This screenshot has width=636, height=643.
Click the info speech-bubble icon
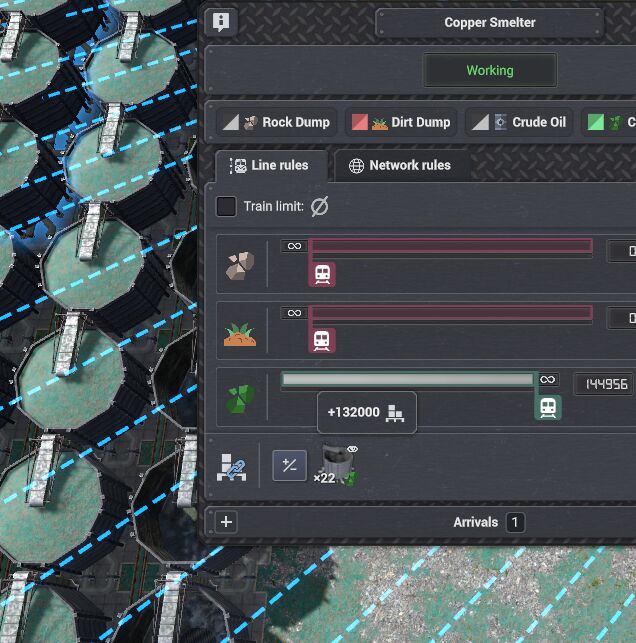pyautogui.click(x=221, y=21)
